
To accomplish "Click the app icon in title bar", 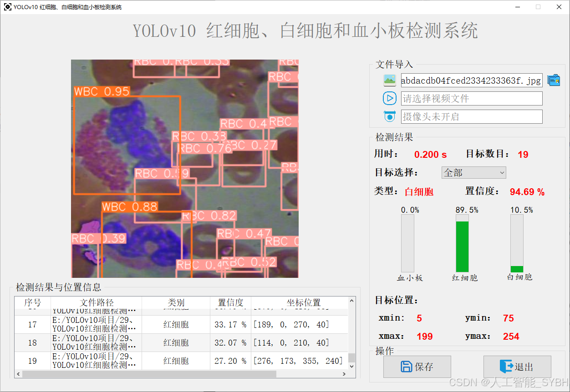I will pyautogui.click(x=7, y=7).
